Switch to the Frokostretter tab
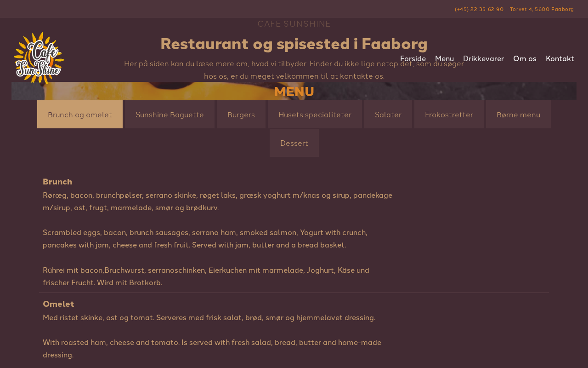This screenshot has height=368, width=588. [449, 115]
